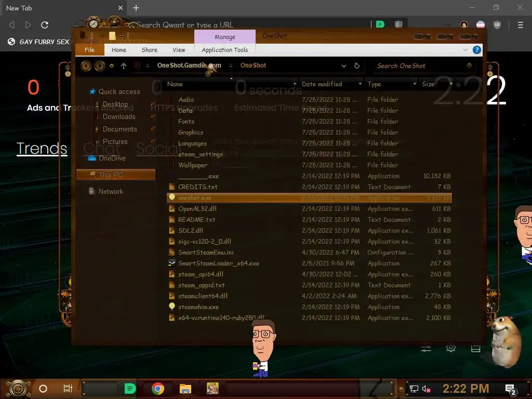Open the Share ribbon tab

(x=149, y=50)
